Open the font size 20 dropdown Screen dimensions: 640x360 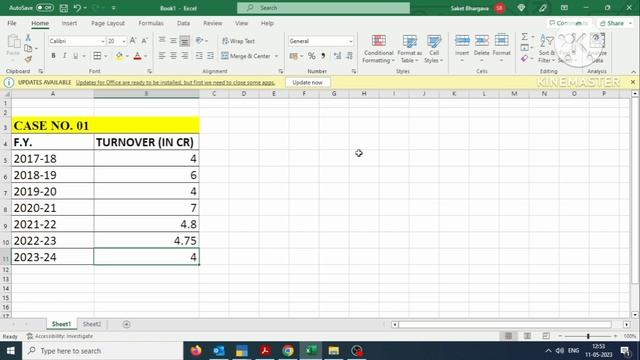coord(124,41)
